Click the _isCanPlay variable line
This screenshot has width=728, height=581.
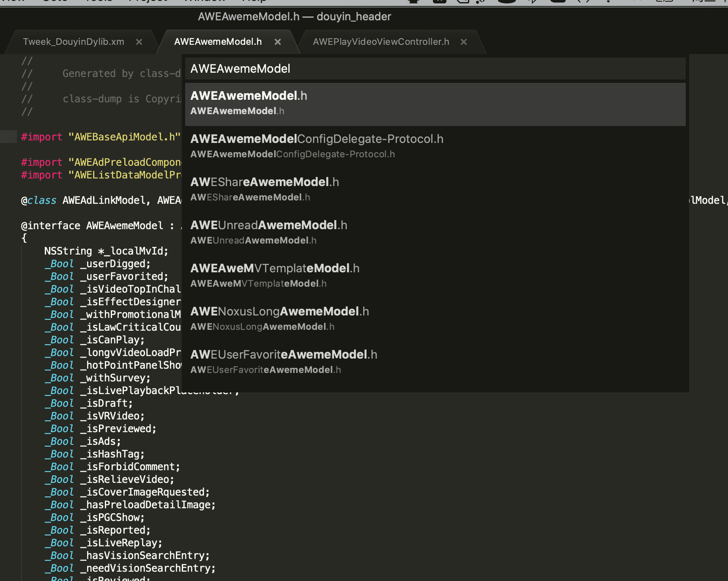[x=95, y=340]
